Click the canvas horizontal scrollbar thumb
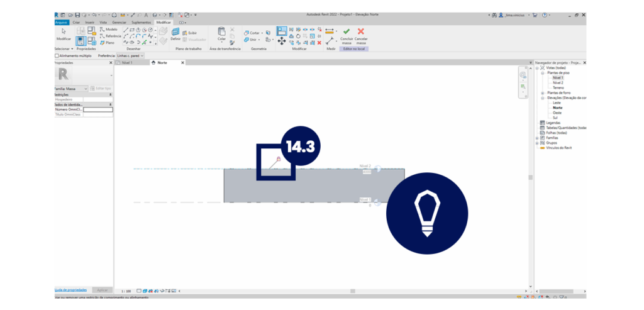The width and height of the screenshot is (644, 310). (352, 291)
